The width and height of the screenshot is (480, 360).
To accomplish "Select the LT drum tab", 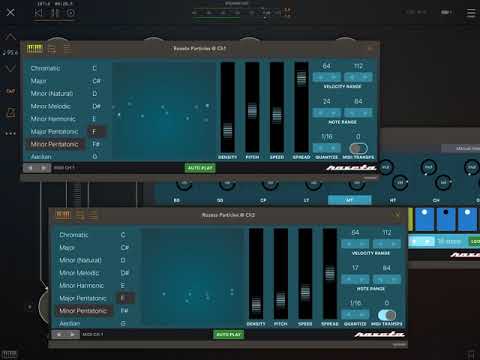I will [x=306, y=200].
